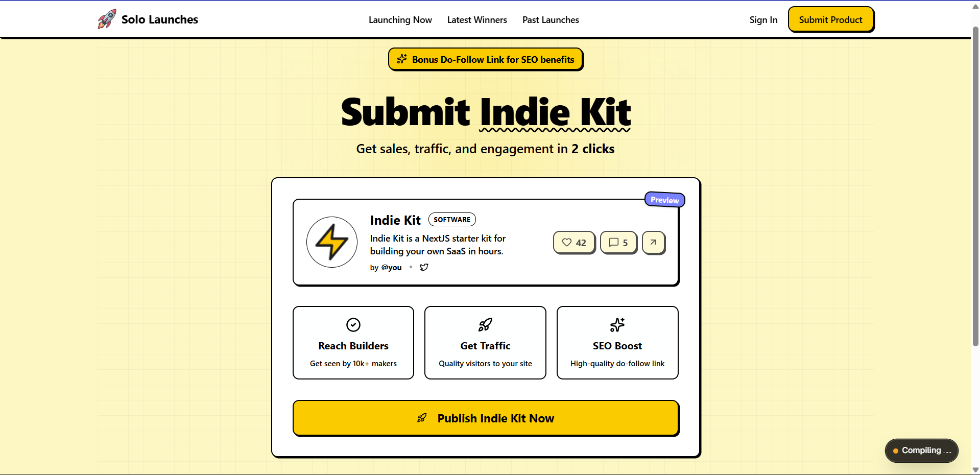Click the Compiling status indicator
Viewport: 980px width, 475px height.
[921, 450]
